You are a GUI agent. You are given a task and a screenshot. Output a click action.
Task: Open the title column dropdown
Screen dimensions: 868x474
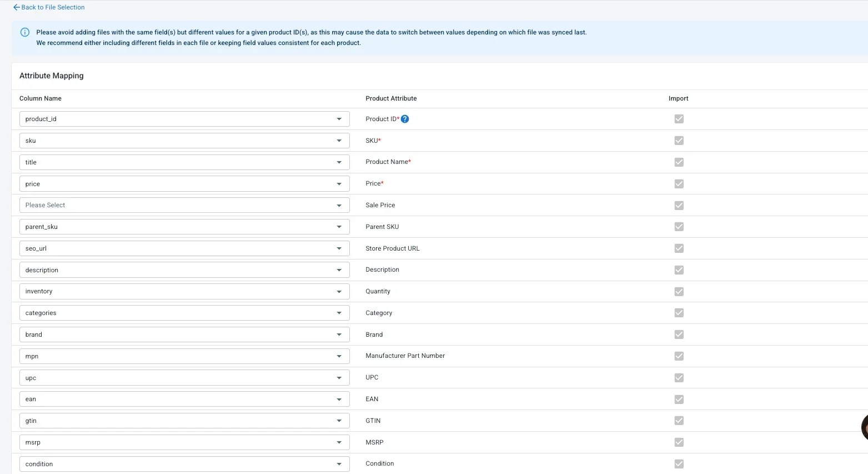point(184,162)
